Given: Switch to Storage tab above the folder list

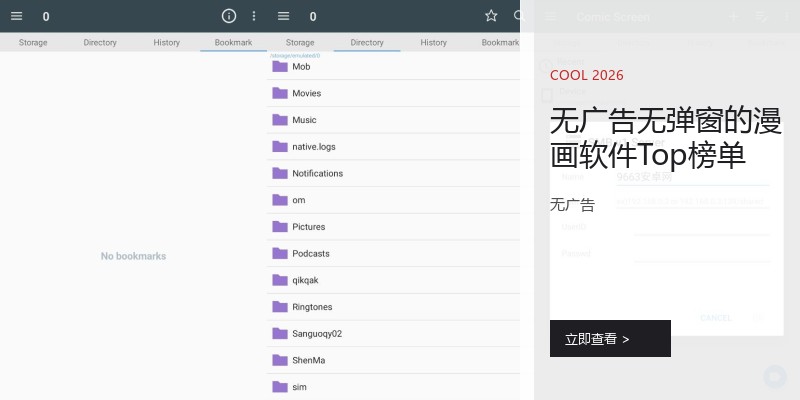Looking at the screenshot, I should click(300, 42).
